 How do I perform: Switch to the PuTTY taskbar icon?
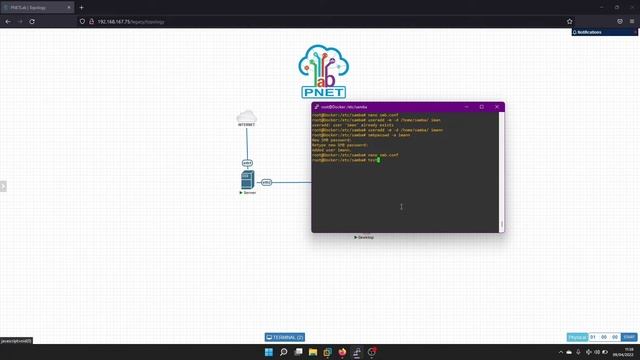(357, 352)
